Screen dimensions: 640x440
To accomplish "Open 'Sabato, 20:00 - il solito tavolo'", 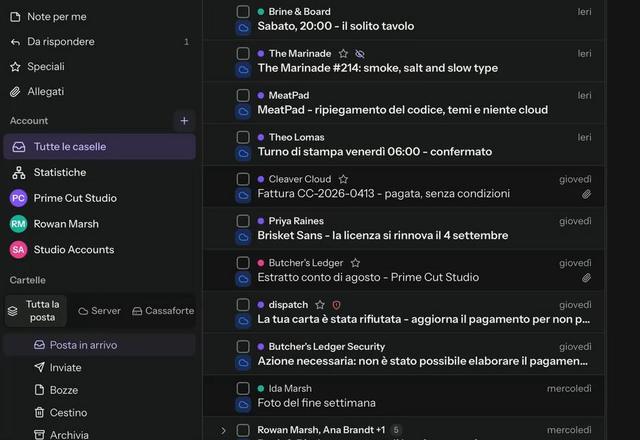I will click(x=336, y=26).
